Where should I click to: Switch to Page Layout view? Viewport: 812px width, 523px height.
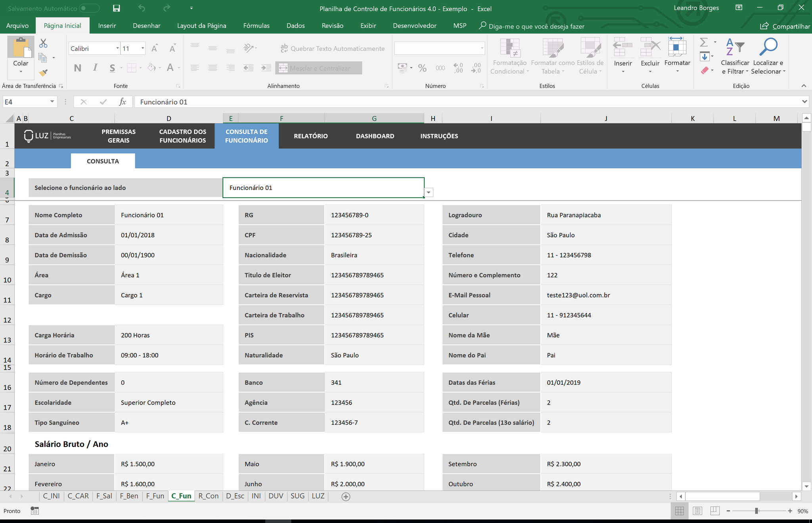(697, 511)
